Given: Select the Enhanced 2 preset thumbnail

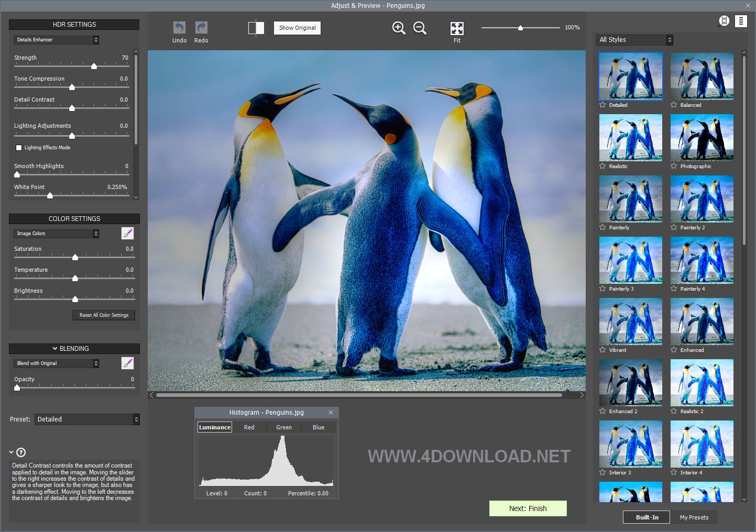Looking at the screenshot, I should click(631, 383).
